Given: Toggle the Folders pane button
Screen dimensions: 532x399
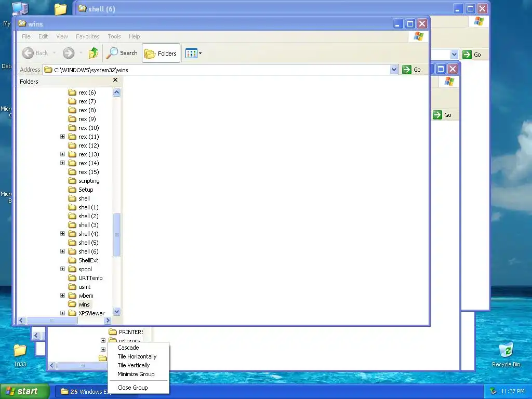Looking at the screenshot, I should 161,54.
